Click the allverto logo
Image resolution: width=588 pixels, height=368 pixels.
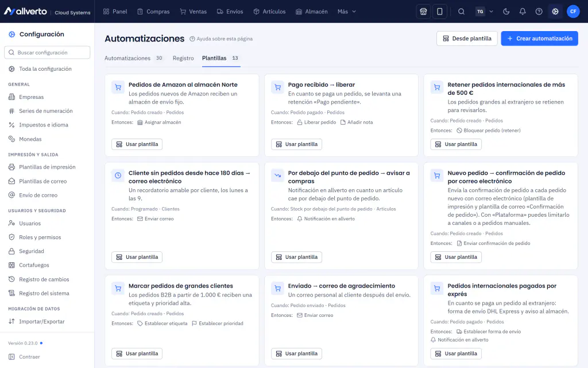[25, 11]
